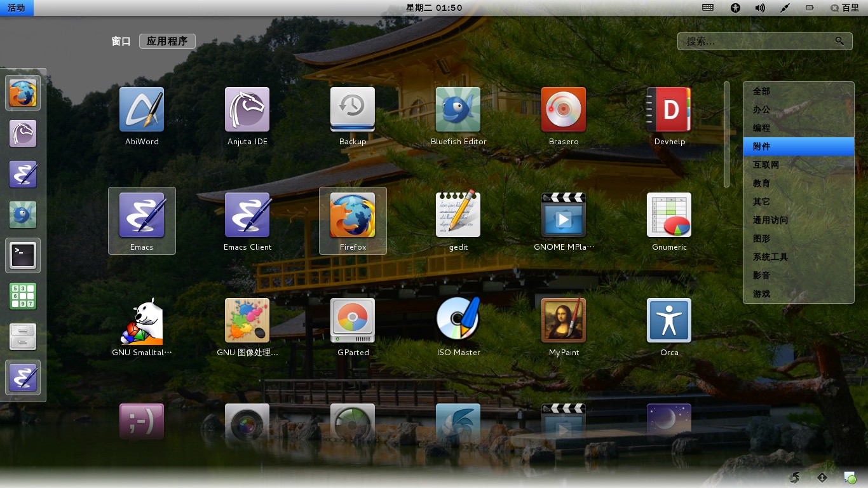Open the Terminal from the dash
The image size is (868, 488).
(x=23, y=255)
